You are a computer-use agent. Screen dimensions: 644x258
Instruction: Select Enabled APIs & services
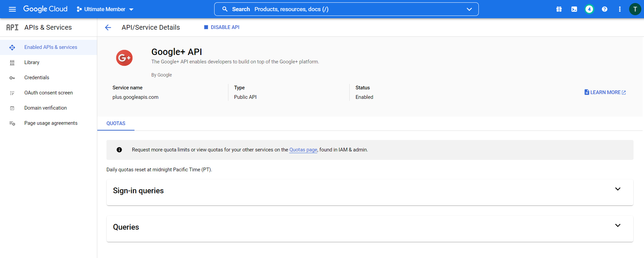pyautogui.click(x=49, y=47)
